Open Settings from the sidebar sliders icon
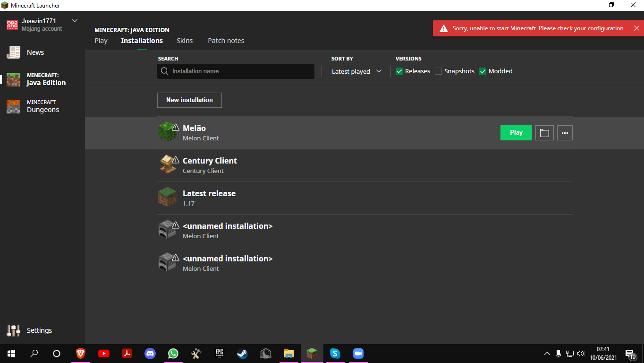This screenshot has width=644, height=363. pos(13,330)
